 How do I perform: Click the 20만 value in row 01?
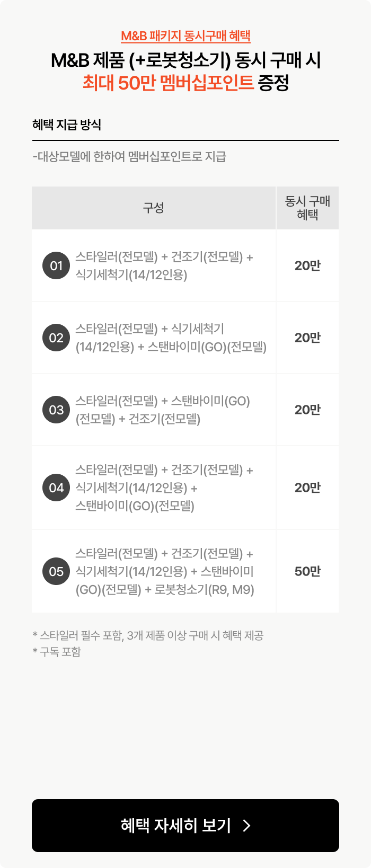tap(307, 265)
